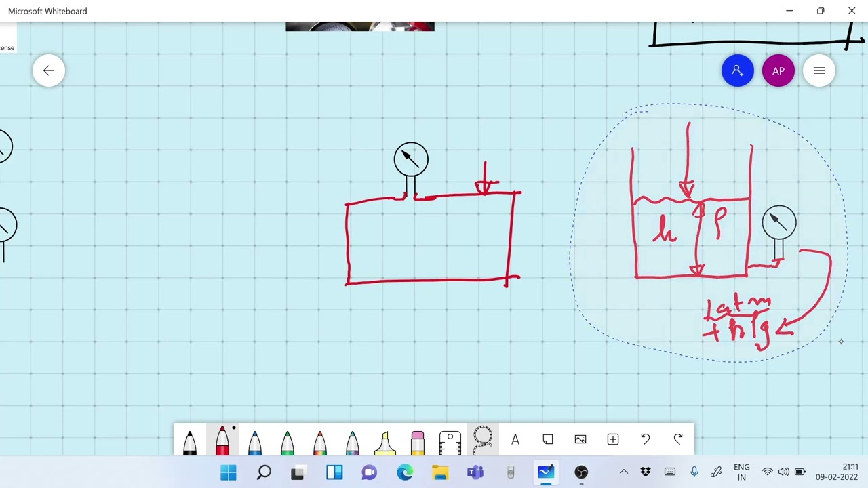Open File Explorer from the taskbar
Screen dimensions: 868x488
click(440, 472)
